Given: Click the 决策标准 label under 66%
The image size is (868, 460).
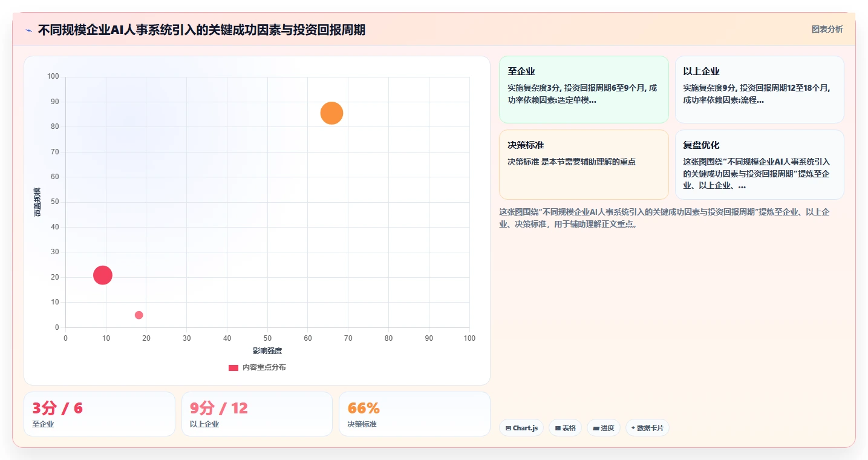Looking at the screenshot, I should pyautogui.click(x=362, y=424).
